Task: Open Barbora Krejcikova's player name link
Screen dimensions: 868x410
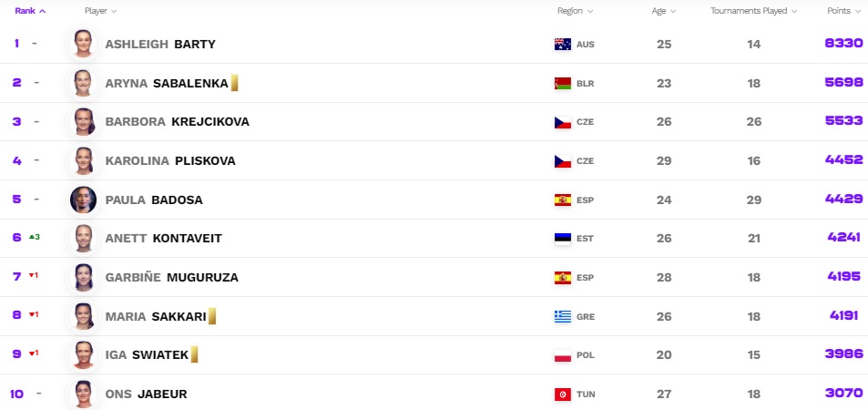Action: (x=177, y=122)
